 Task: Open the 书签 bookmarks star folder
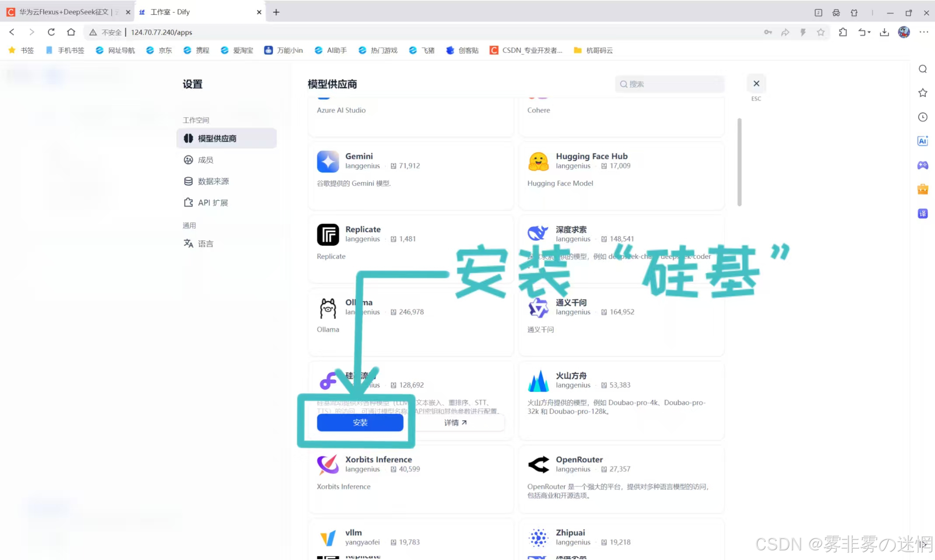click(x=21, y=50)
